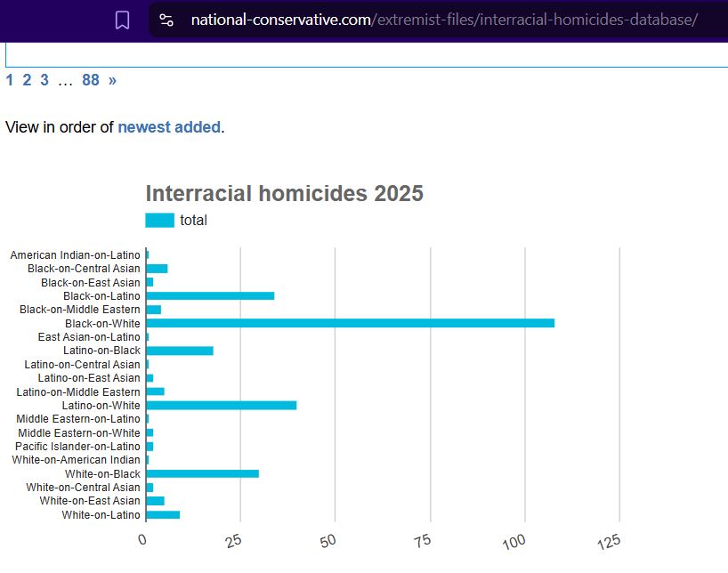Image resolution: width=728 pixels, height=573 pixels.
Task: Click the next page » arrow
Action: (112, 80)
